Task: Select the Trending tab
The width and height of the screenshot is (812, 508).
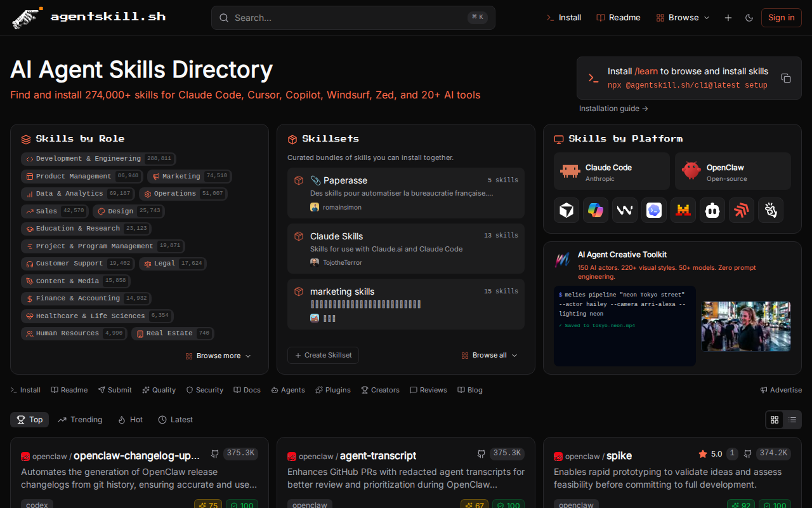Action: coord(80,420)
